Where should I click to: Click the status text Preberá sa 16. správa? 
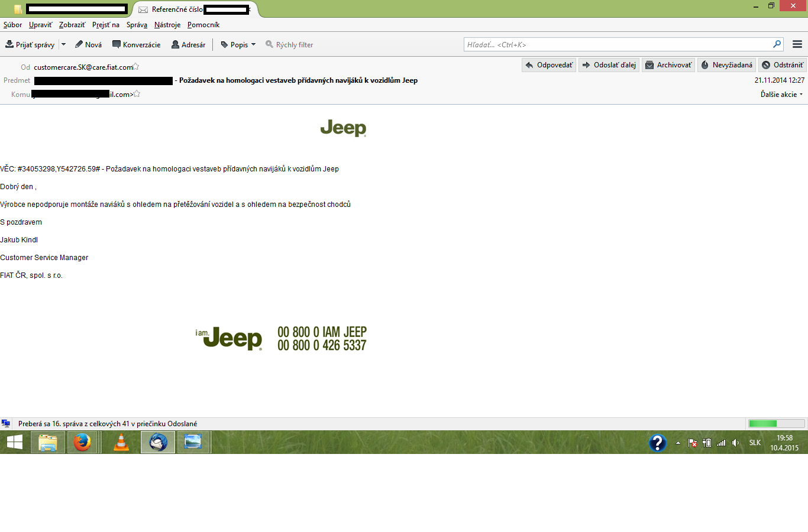click(108, 424)
